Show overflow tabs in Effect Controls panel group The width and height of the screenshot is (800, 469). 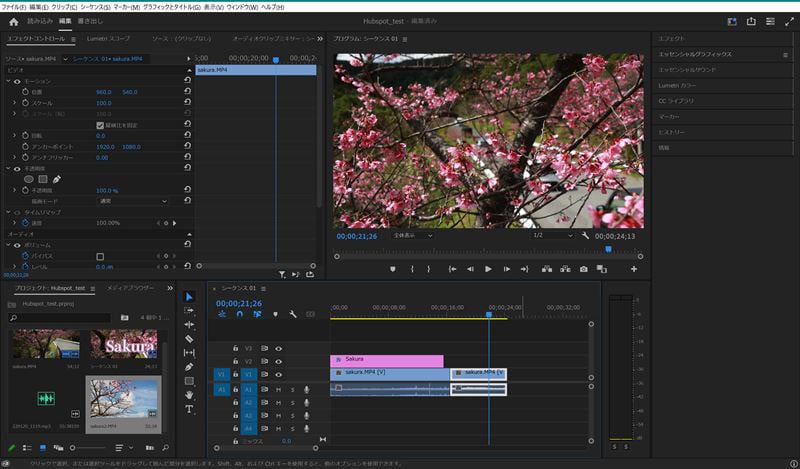tap(320, 39)
